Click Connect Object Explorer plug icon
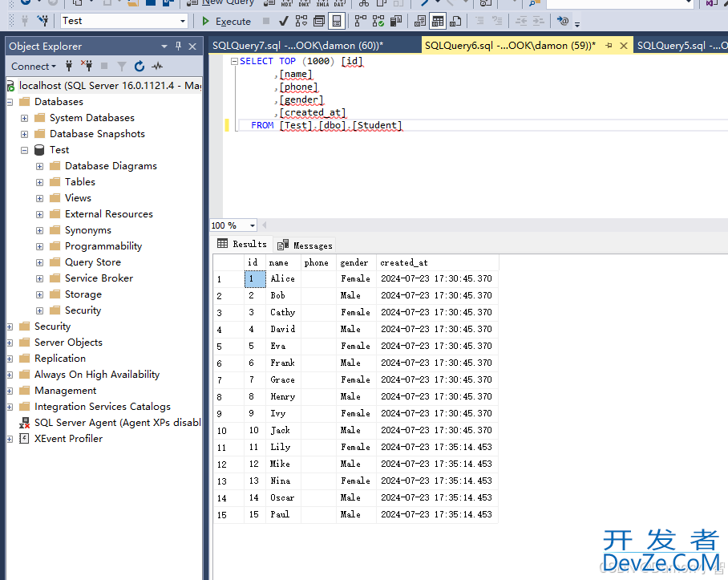The image size is (728, 580). pos(69,67)
